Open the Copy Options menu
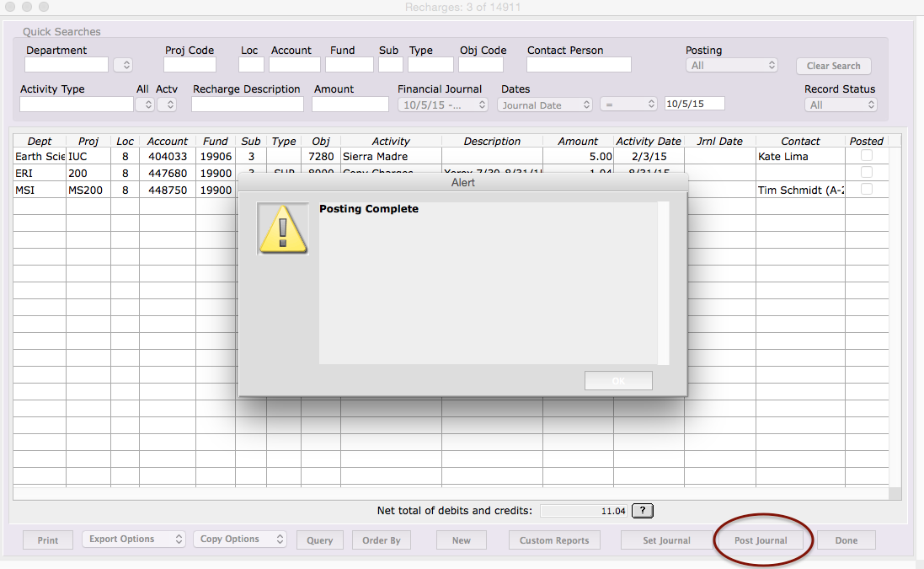924x569 pixels. (240, 539)
